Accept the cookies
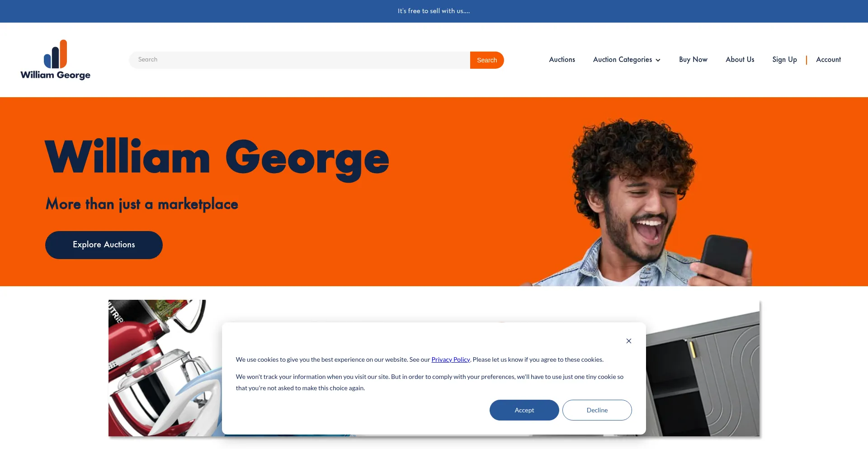This screenshot has width=868, height=449. click(524, 410)
